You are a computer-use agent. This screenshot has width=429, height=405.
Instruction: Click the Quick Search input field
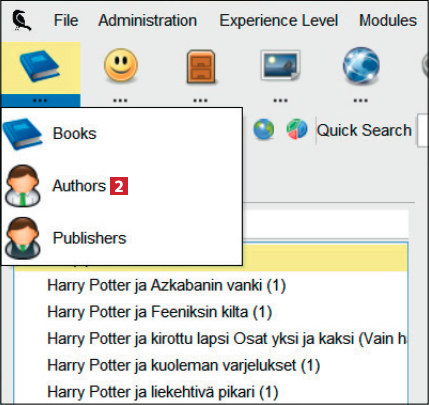[x=423, y=130]
